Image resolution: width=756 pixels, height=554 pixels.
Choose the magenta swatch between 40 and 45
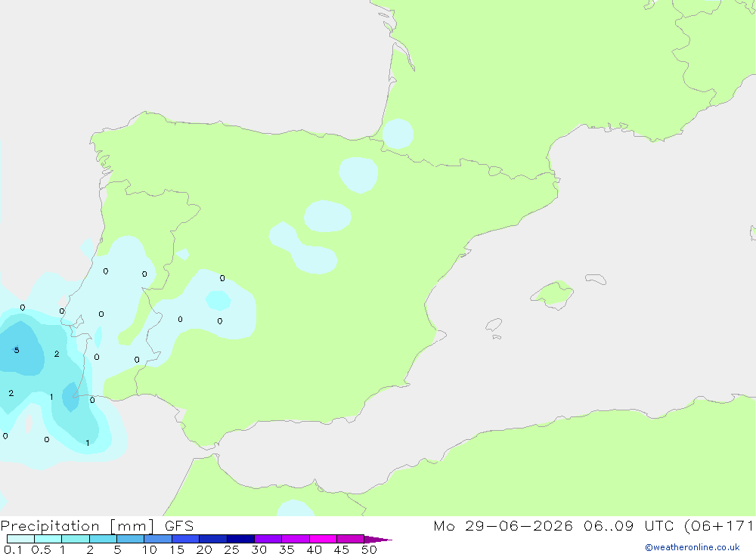[323, 539]
